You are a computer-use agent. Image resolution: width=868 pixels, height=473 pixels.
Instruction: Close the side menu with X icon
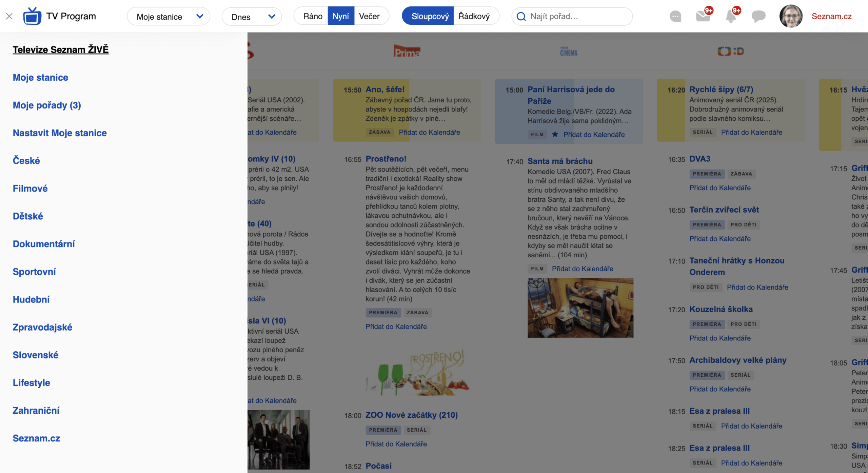pos(9,16)
